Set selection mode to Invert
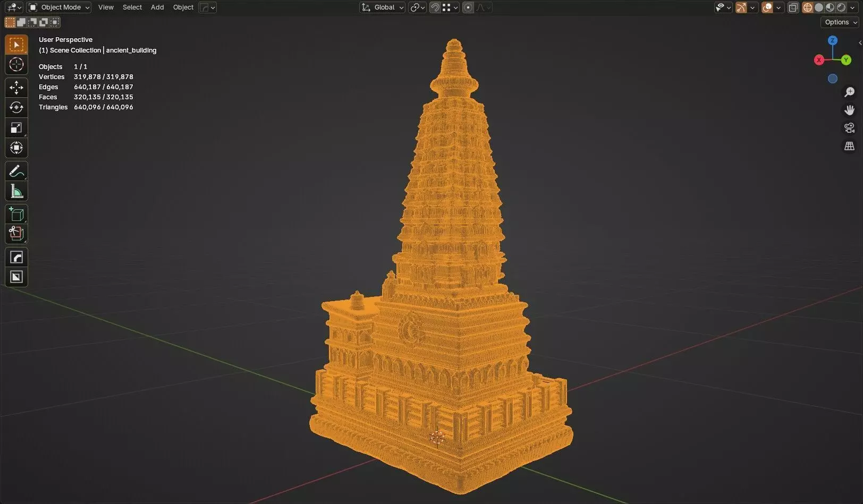The height and width of the screenshot is (504, 863). point(44,22)
